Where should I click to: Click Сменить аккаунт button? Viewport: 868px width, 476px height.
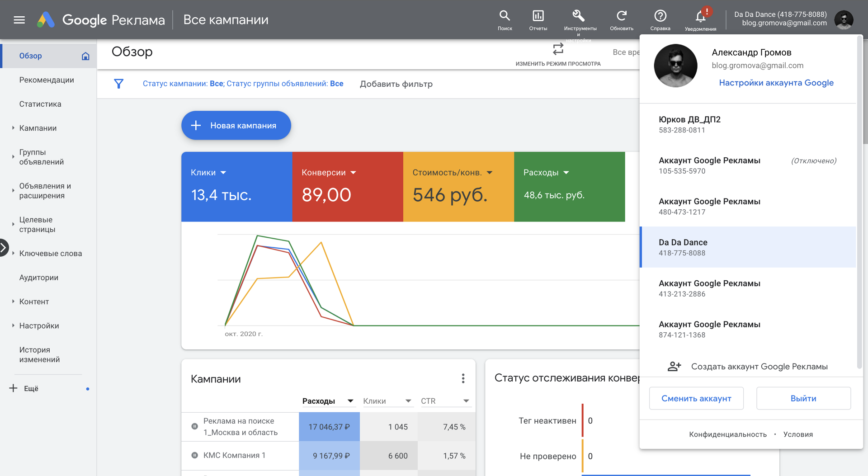point(696,398)
